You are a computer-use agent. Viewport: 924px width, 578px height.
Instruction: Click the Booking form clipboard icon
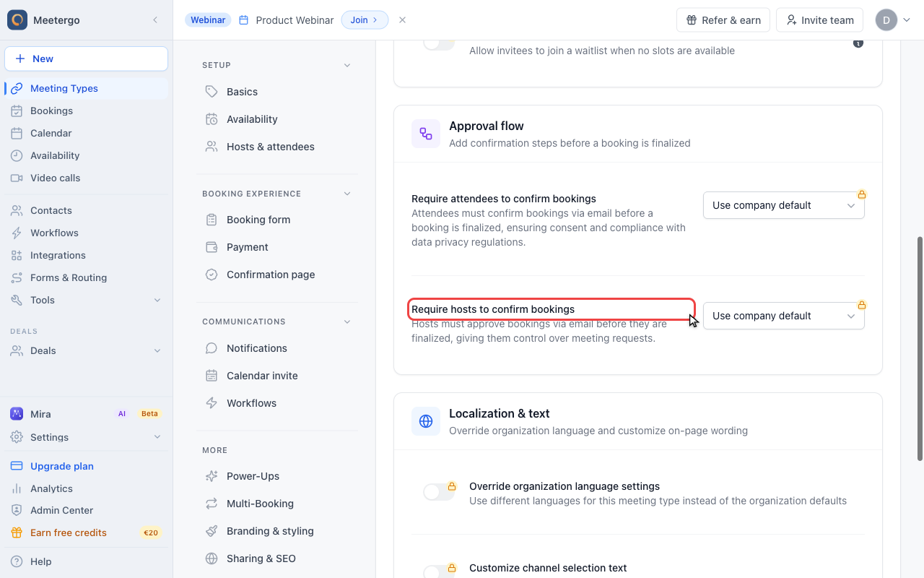(212, 220)
